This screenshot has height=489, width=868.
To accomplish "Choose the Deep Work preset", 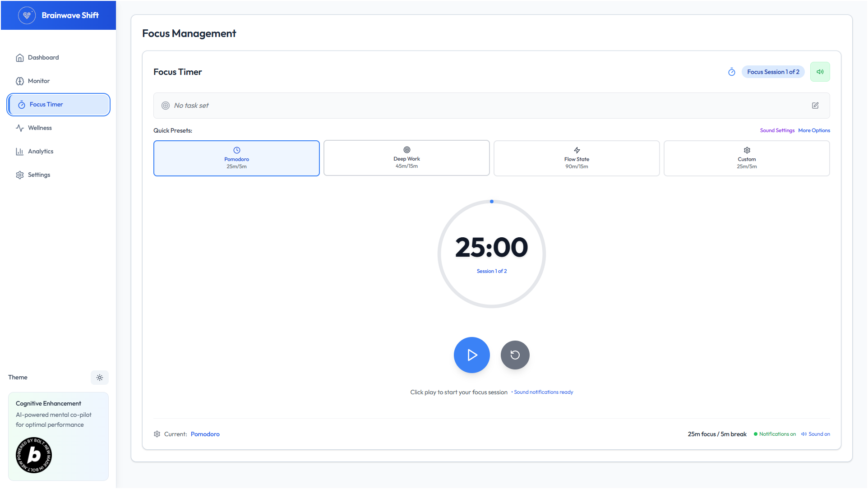I will (x=406, y=158).
